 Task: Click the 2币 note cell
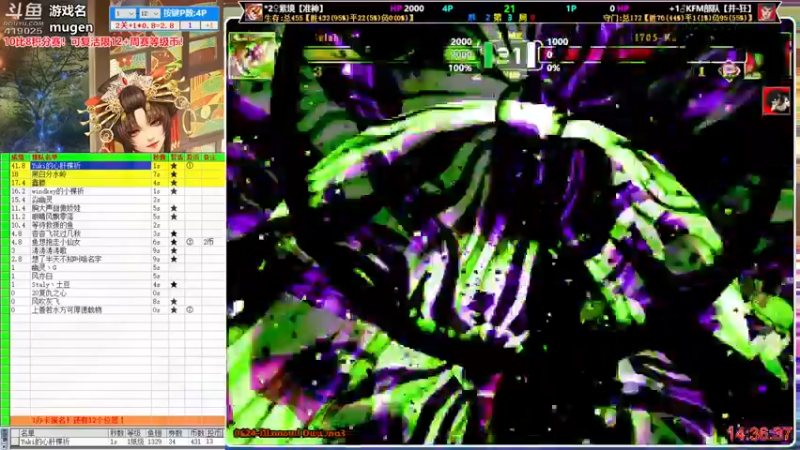coord(209,242)
